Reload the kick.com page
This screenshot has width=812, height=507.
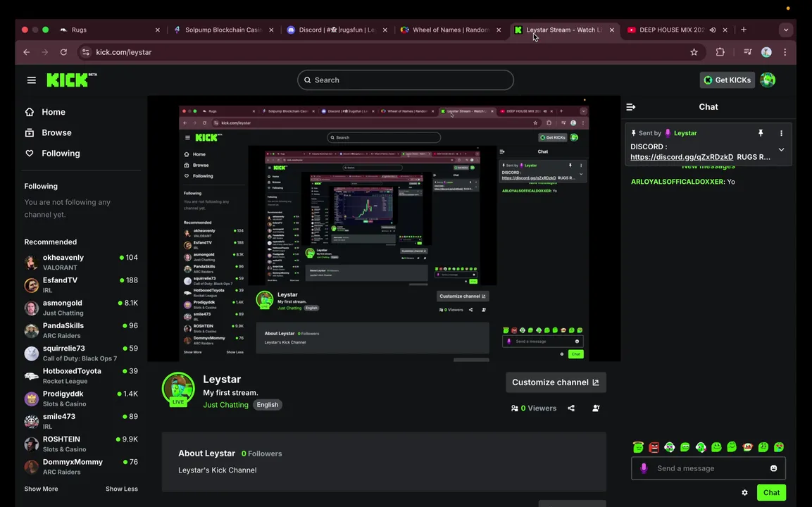(x=63, y=52)
